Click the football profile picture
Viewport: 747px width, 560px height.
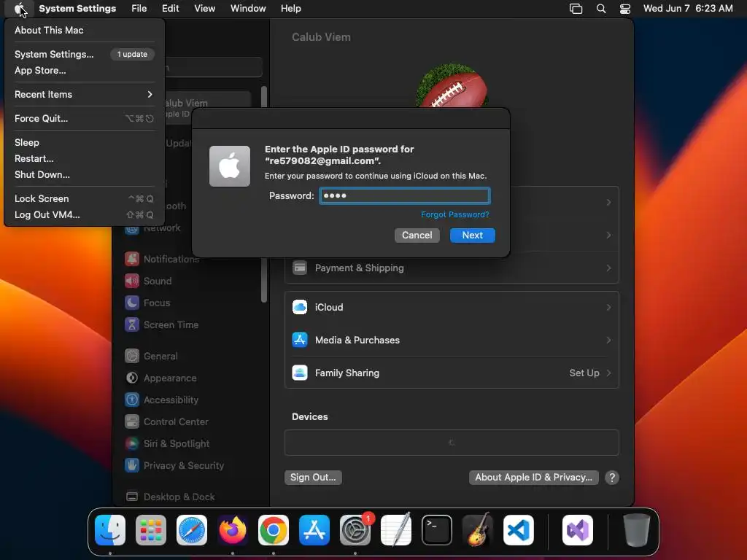452,86
